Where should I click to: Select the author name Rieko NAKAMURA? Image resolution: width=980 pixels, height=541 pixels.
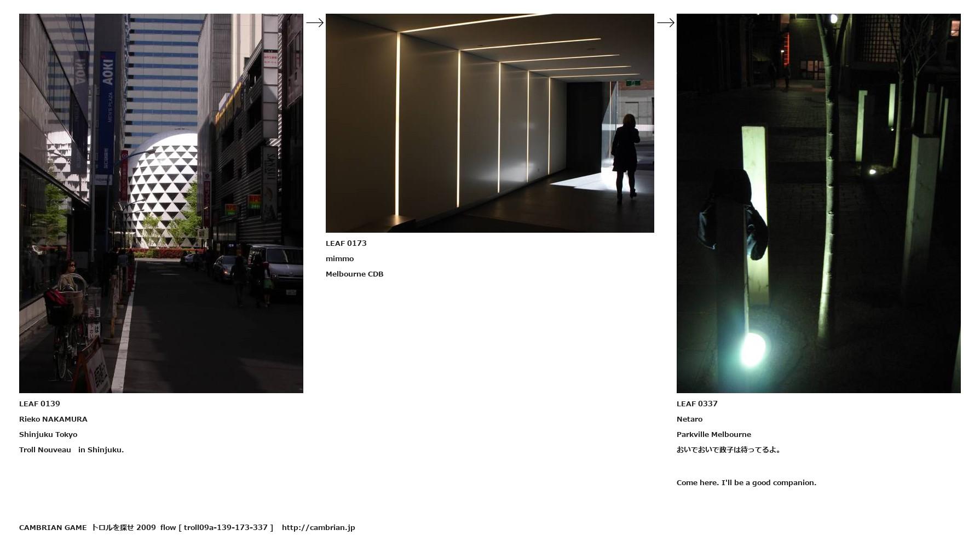point(53,419)
